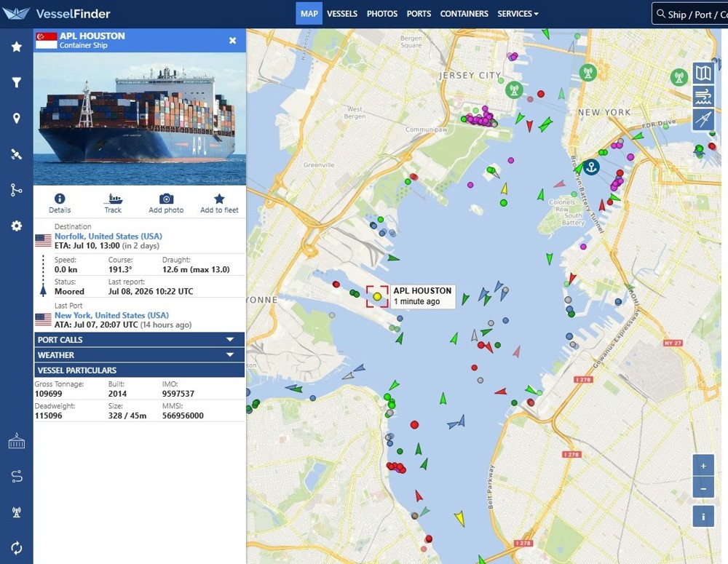This screenshot has height=564, width=728.
Task: Add APL HOUSTON to fleet star
Action: [x=219, y=203]
